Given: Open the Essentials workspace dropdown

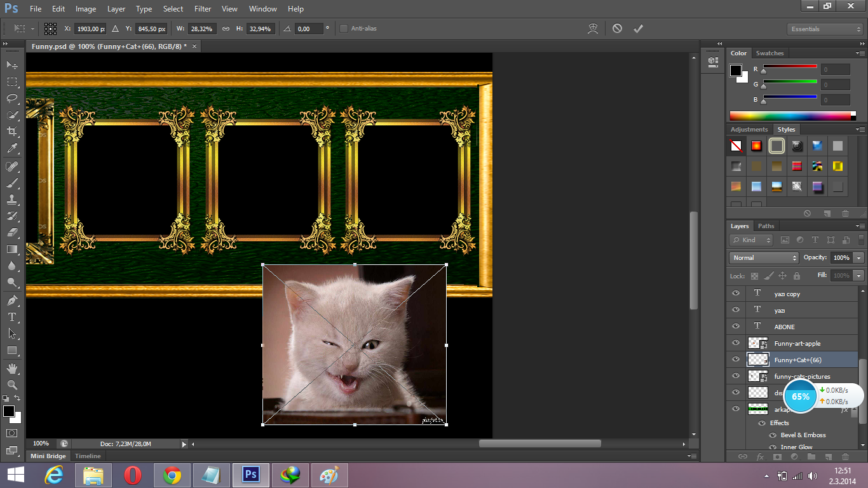Looking at the screenshot, I should click(825, 29).
